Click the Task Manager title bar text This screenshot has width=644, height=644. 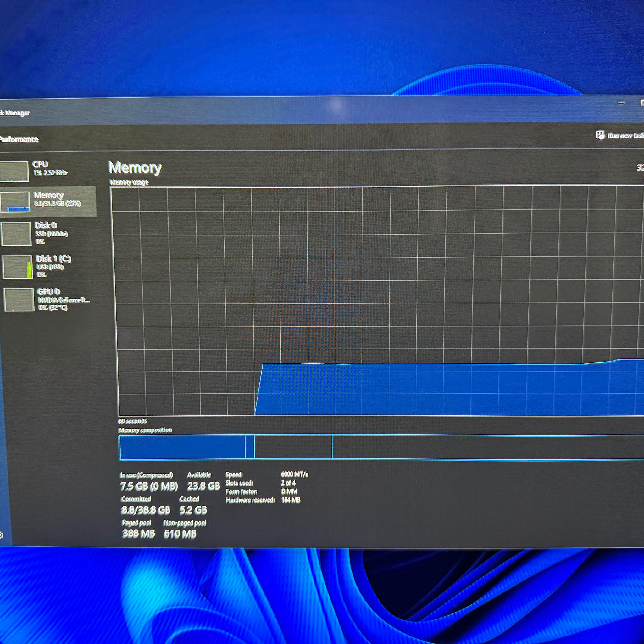(x=15, y=113)
